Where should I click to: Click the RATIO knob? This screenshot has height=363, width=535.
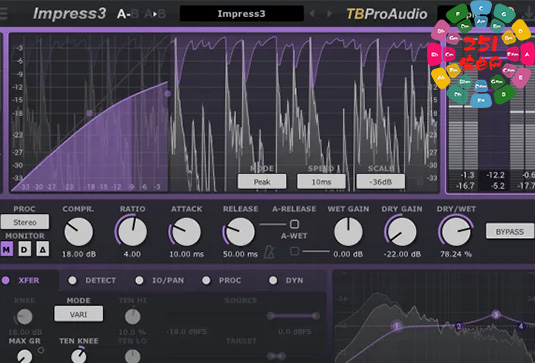[132, 232]
